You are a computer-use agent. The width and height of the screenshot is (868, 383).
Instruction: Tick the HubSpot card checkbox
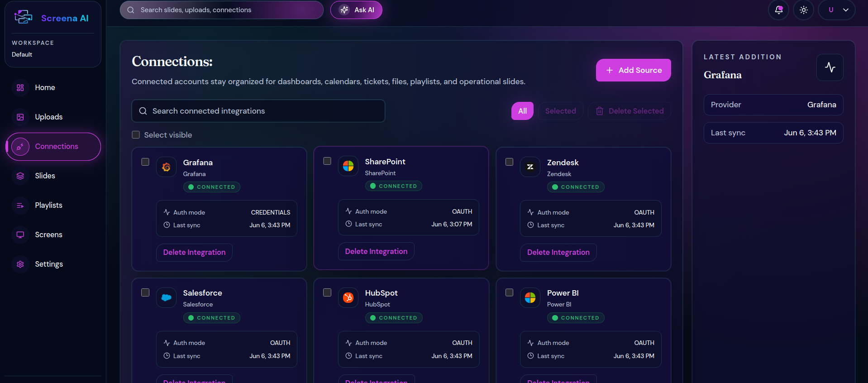pyautogui.click(x=327, y=293)
